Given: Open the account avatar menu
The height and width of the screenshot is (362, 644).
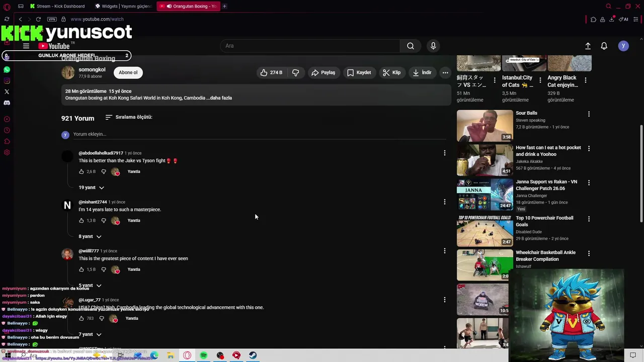Looking at the screenshot, I should pyautogui.click(x=623, y=46).
